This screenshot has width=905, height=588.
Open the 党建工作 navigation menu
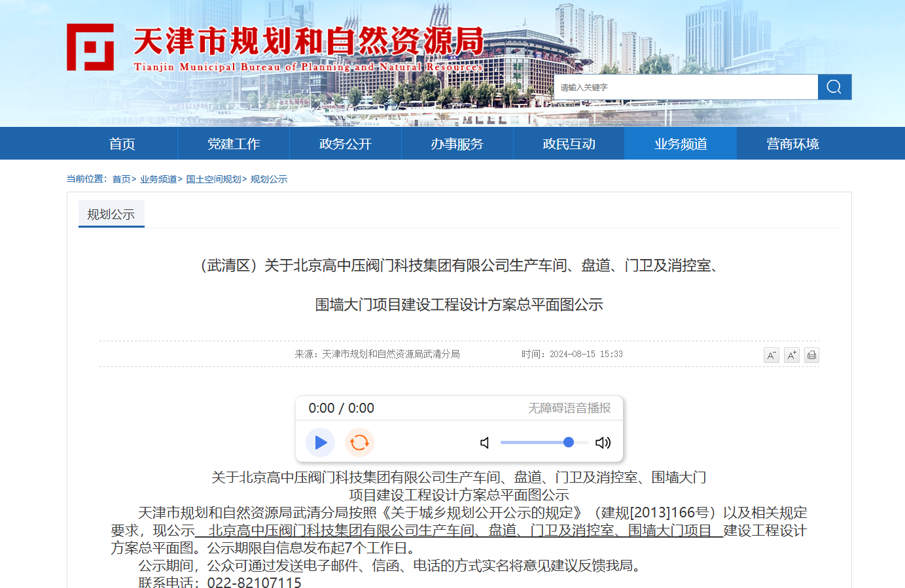point(233,143)
